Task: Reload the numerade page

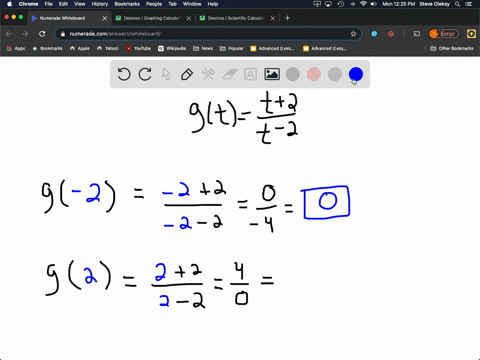Action: click(x=42, y=34)
